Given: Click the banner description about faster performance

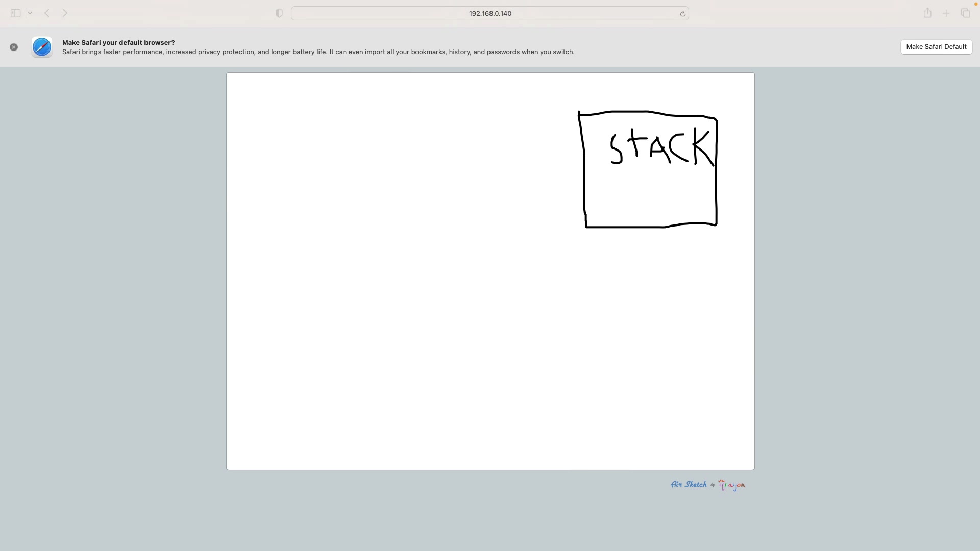Looking at the screenshot, I should (318, 52).
